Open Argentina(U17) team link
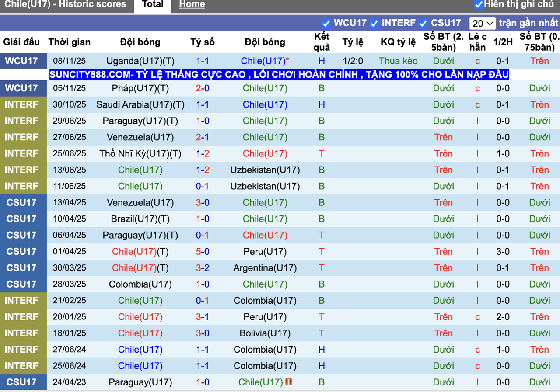 pyautogui.click(x=265, y=268)
